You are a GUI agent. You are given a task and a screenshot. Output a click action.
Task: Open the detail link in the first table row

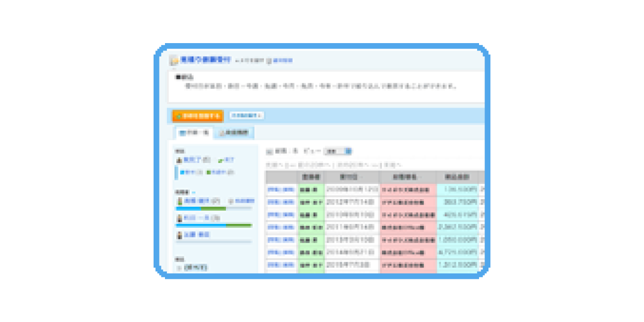280,190
